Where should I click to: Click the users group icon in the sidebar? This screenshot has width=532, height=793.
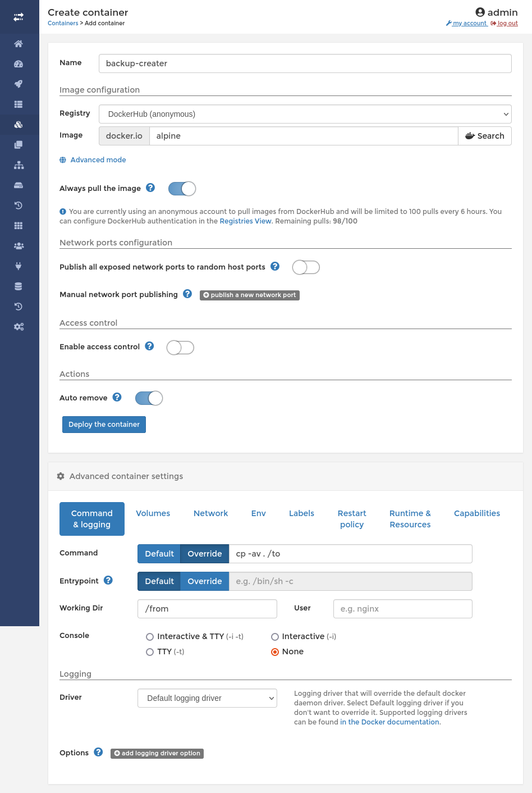pyautogui.click(x=19, y=246)
